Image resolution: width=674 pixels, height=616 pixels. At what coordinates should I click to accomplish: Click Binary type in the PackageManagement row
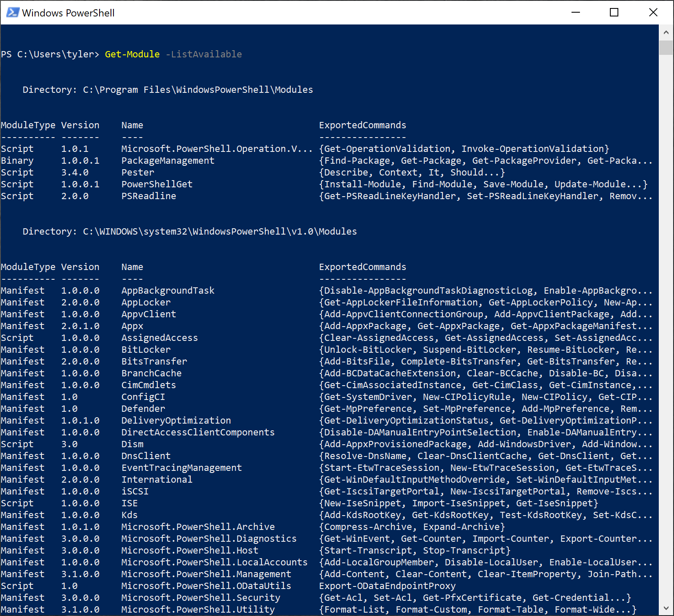pyautogui.click(x=17, y=160)
